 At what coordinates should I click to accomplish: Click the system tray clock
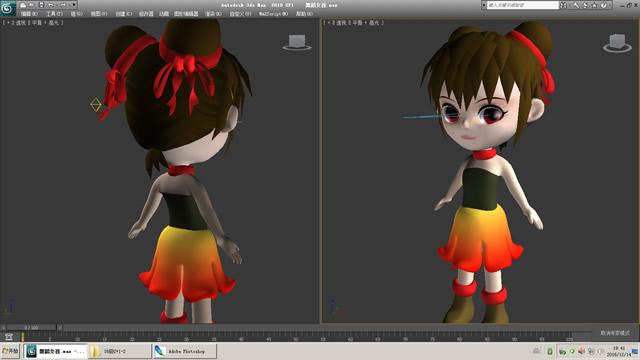[619, 351]
